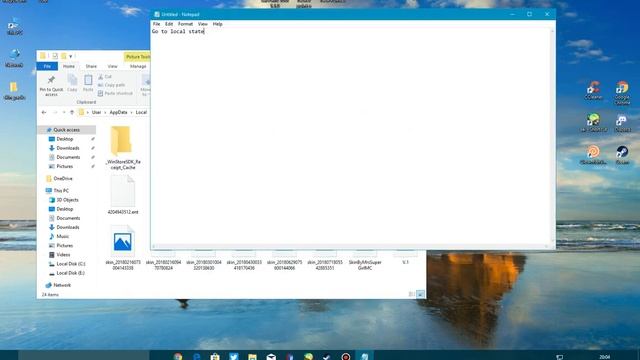Open recent locations dropdown in Explorer
The width and height of the screenshot is (640, 360).
[x=64, y=112]
